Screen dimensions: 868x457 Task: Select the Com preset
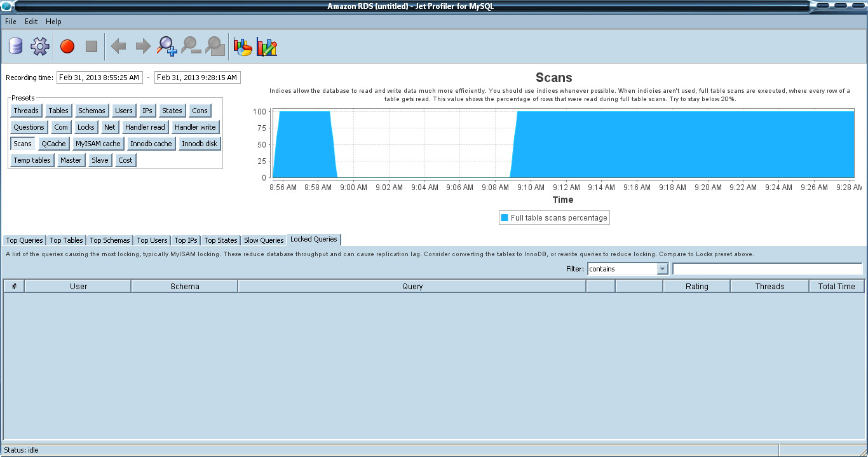click(x=61, y=127)
